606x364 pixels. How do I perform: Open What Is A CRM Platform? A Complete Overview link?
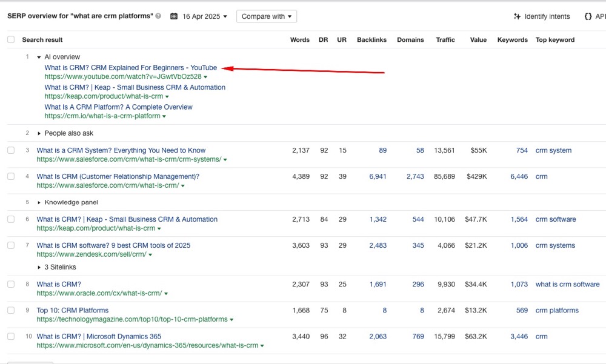(x=118, y=107)
